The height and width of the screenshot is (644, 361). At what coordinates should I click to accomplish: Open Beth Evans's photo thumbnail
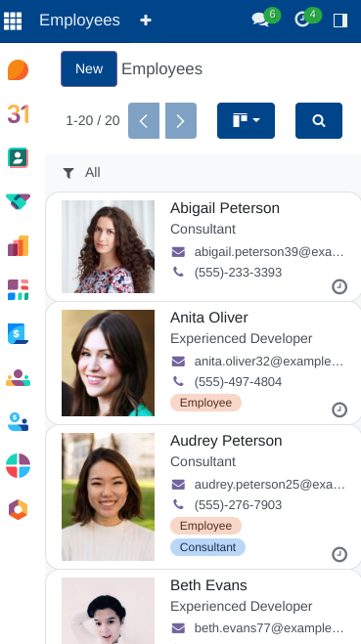click(x=109, y=611)
